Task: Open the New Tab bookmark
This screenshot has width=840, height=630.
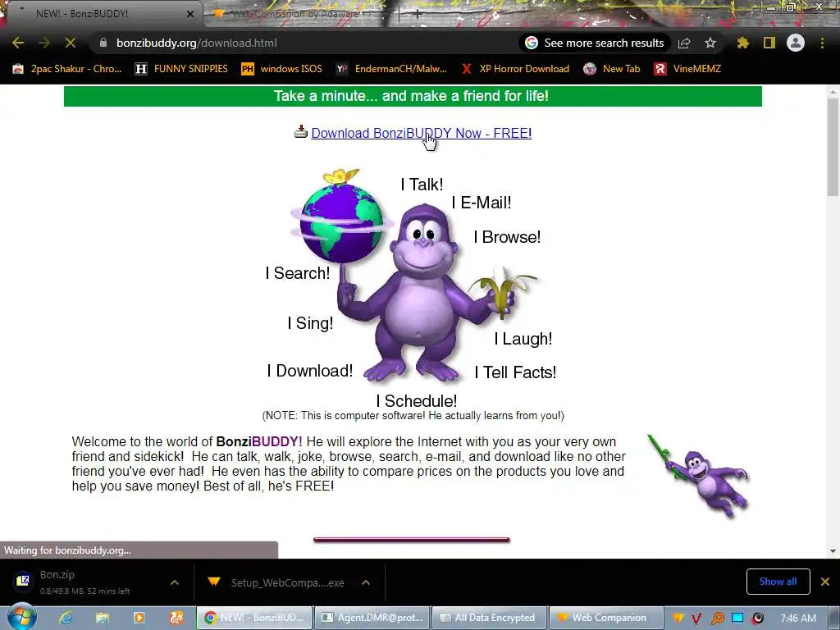Action: (612, 69)
